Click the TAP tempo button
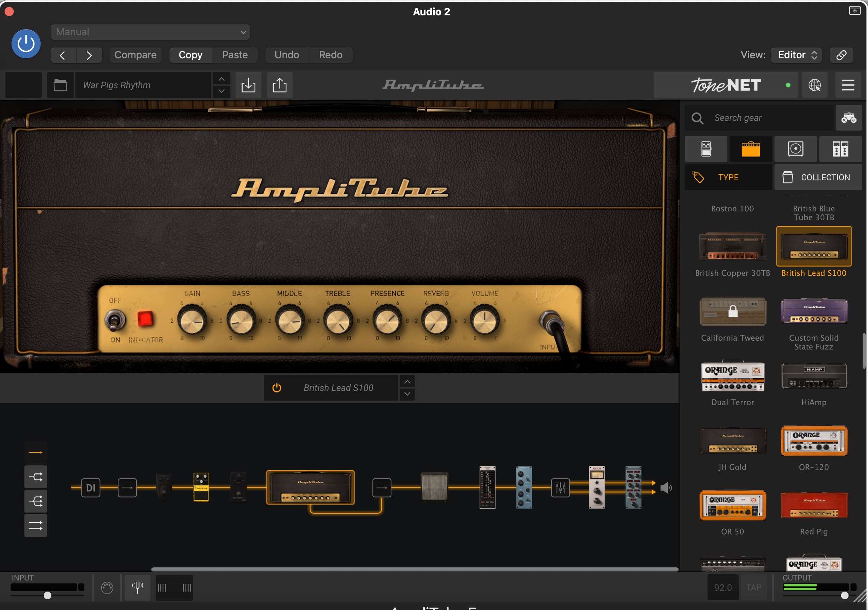 pos(754,587)
